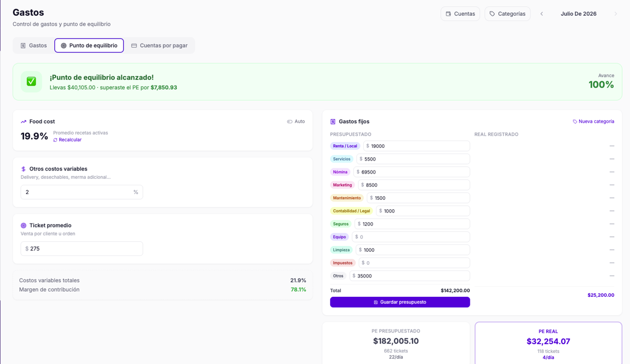
Task: Click the Recalcular refresh link
Action: pos(67,140)
